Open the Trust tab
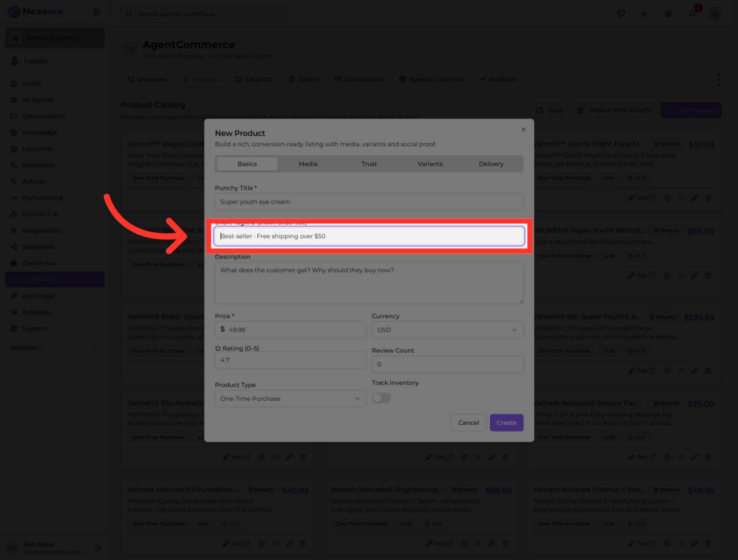The image size is (738, 560). point(369,164)
